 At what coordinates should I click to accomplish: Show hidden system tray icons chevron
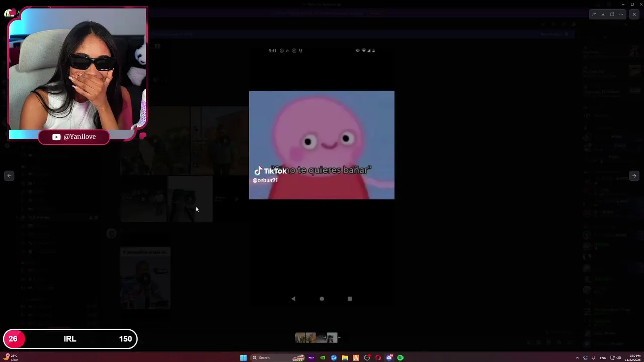[577, 358]
